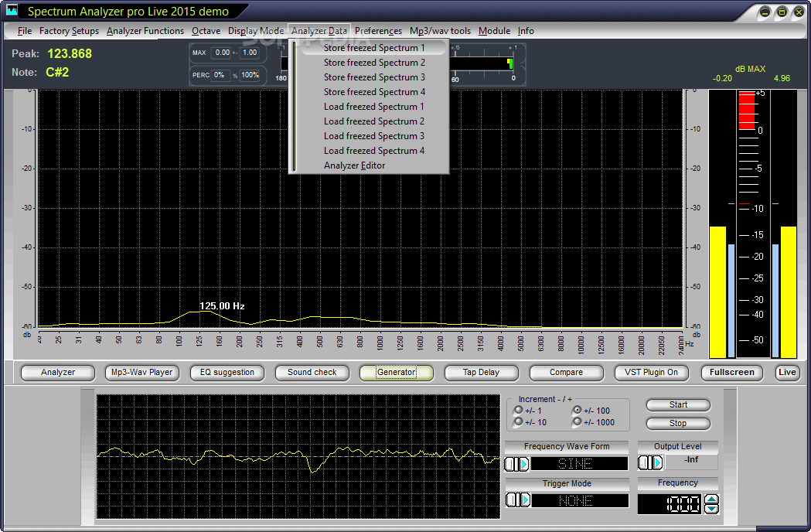Decrease generator Frequency with the down arrow
Viewport: 811px width, 532px height.
712,509
